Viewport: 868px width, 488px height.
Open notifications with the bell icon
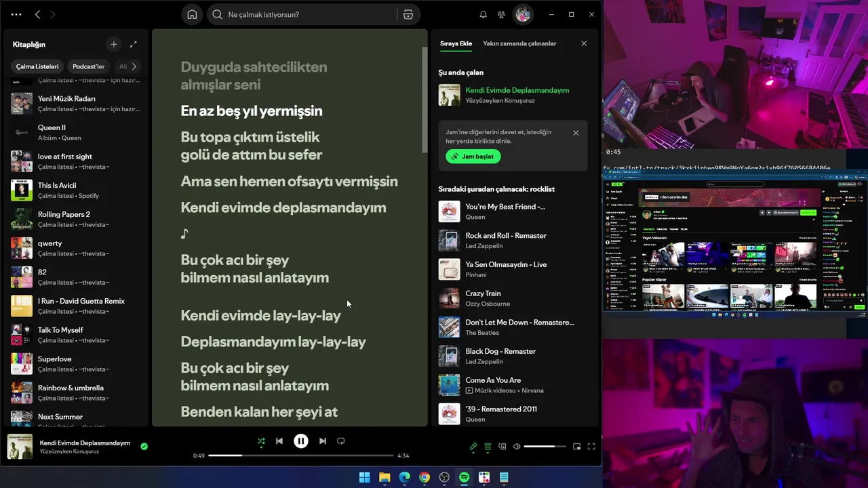click(x=484, y=14)
